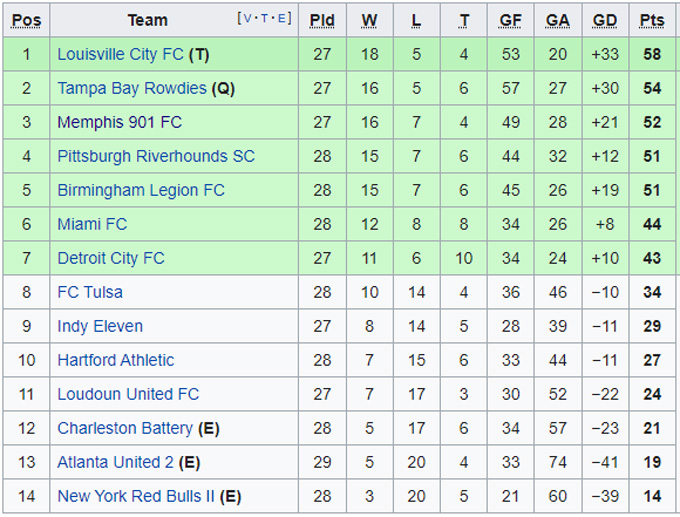Visit the FC Tulsa link
Viewport: 680px width, 517px height.
[x=90, y=292]
